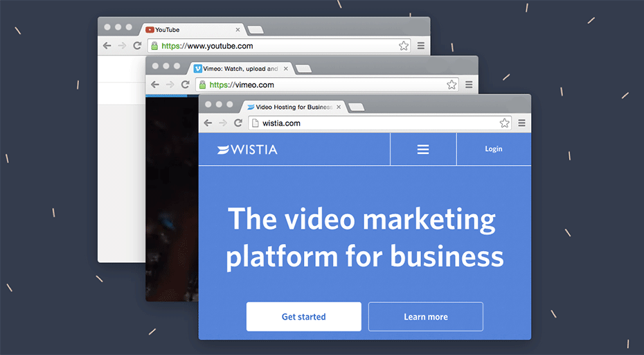Screen dimensions: 644x355
Task: Go forward in the Vimeo window
Action: (170, 85)
